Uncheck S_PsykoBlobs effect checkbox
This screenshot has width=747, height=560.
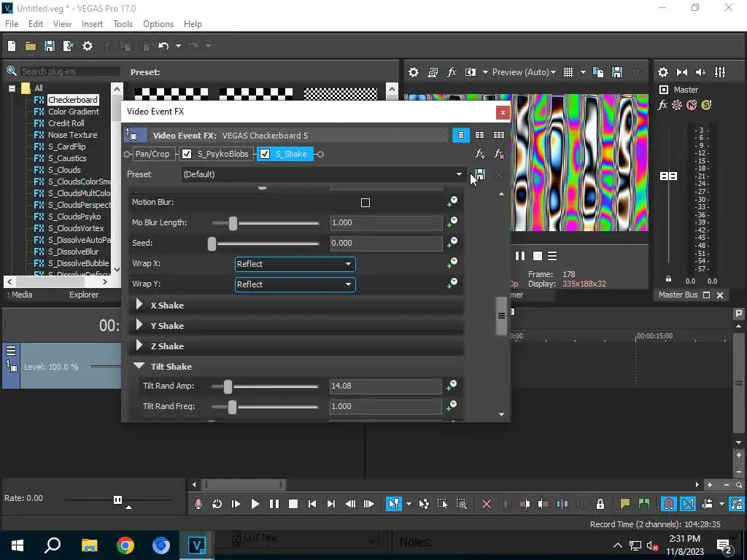[187, 154]
